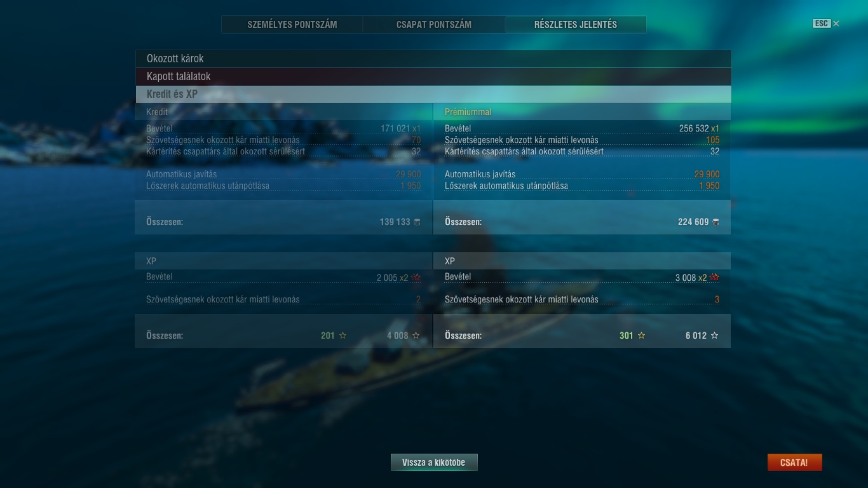Click the credit icon beside 224 609 total
868x488 pixels.
pos(715,222)
